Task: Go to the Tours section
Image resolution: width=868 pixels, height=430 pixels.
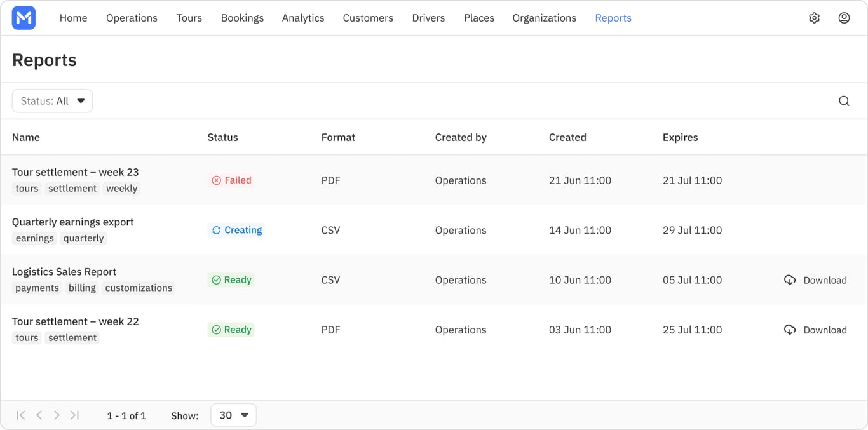Action: click(189, 18)
